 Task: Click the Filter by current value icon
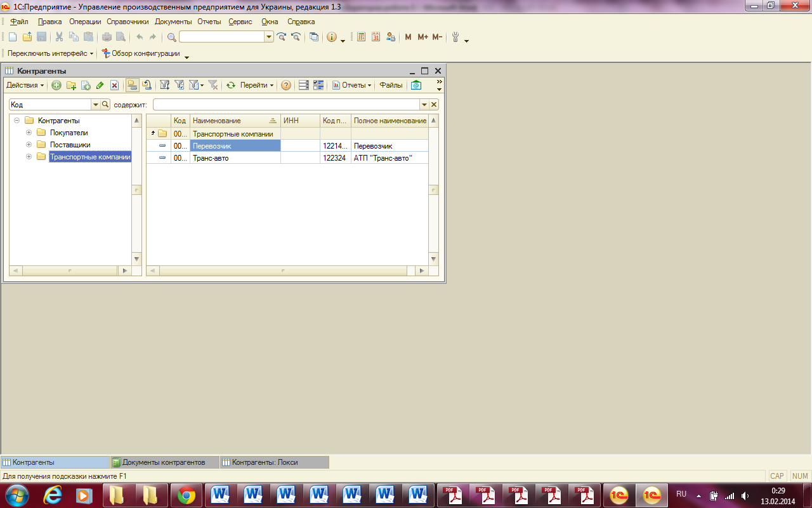click(x=180, y=85)
